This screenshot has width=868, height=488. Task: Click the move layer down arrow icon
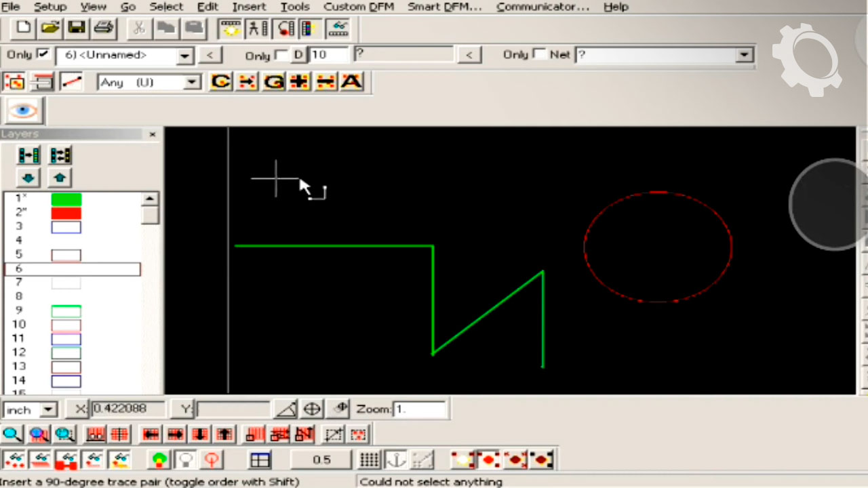28,178
